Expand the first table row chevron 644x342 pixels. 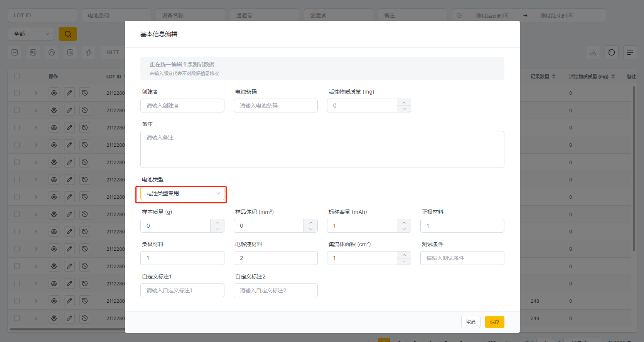(36, 93)
